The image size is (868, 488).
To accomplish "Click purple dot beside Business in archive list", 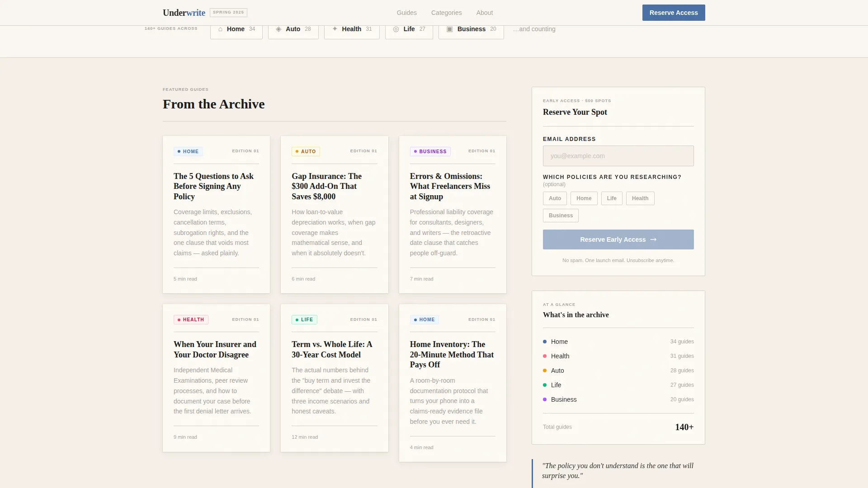I will 545,399.
